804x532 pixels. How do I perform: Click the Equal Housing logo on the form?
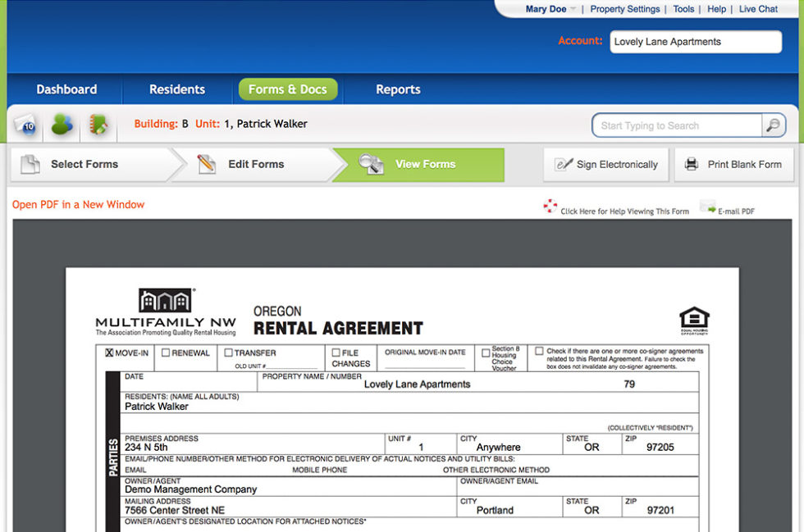point(693,320)
